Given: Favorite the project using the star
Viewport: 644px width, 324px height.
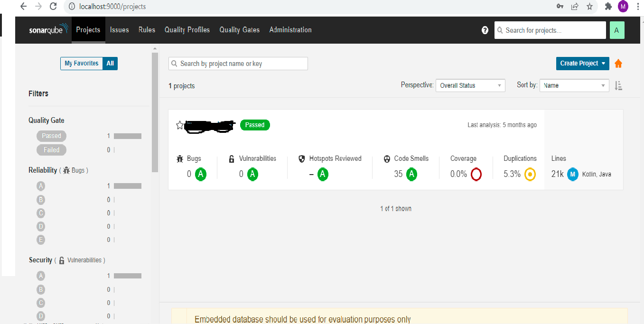Looking at the screenshot, I should (x=179, y=125).
